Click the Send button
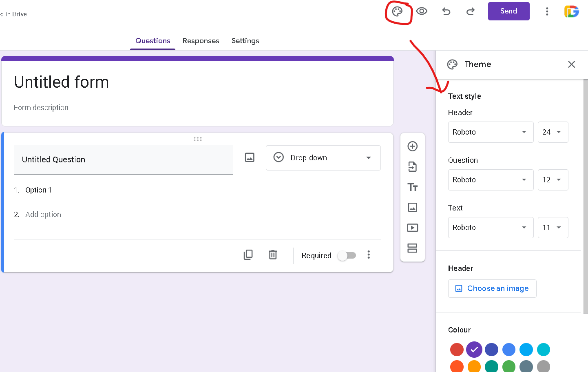Screen dimensions: 588x372 [x=508, y=11]
